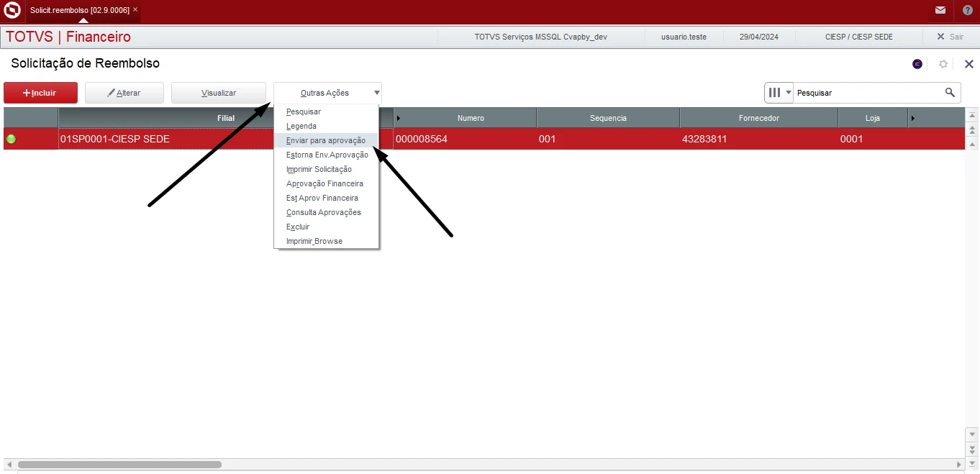Click the Visualizar button
Viewport: 980px width, 474px height.
(x=218, y=93)
